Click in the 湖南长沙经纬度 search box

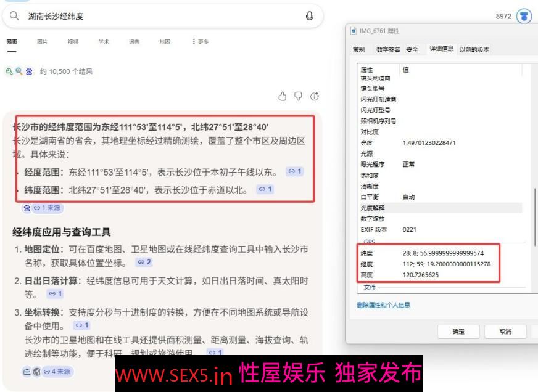160,16
